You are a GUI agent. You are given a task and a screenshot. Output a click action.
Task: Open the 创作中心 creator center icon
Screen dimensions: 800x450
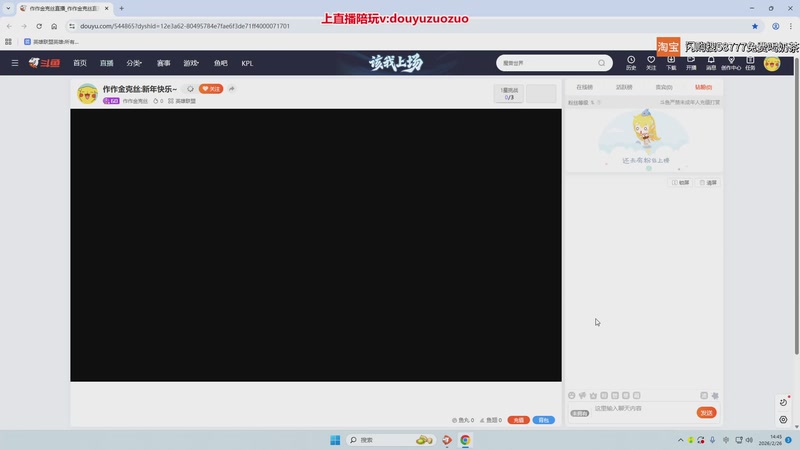coord(731,63)
